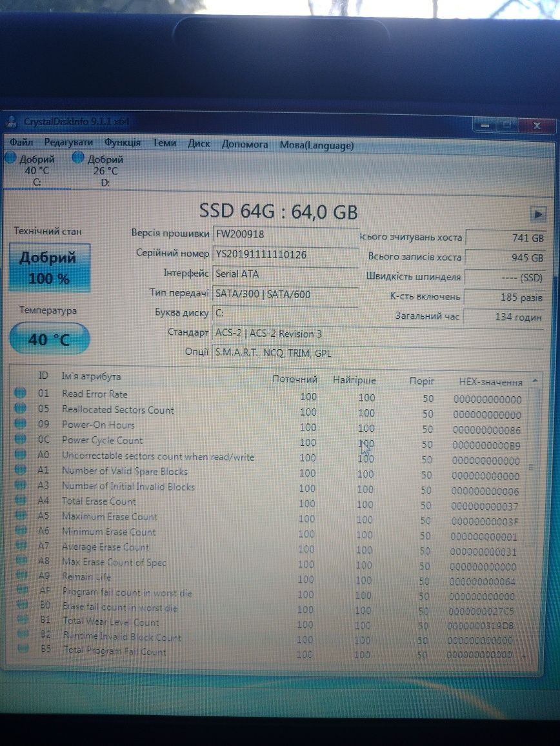
Task: Click the SATA/300 | SATA/600 transfer mode field
Action: click(x=285, y=294)
